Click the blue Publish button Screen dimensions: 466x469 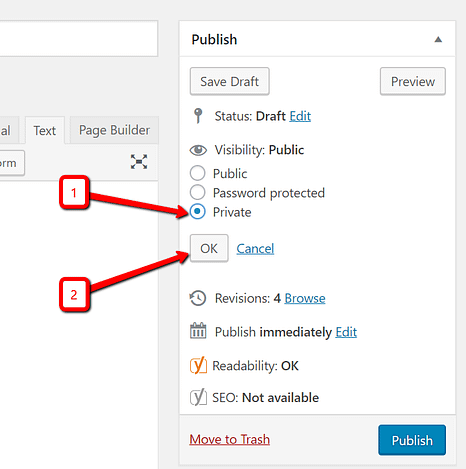[412, 440]
